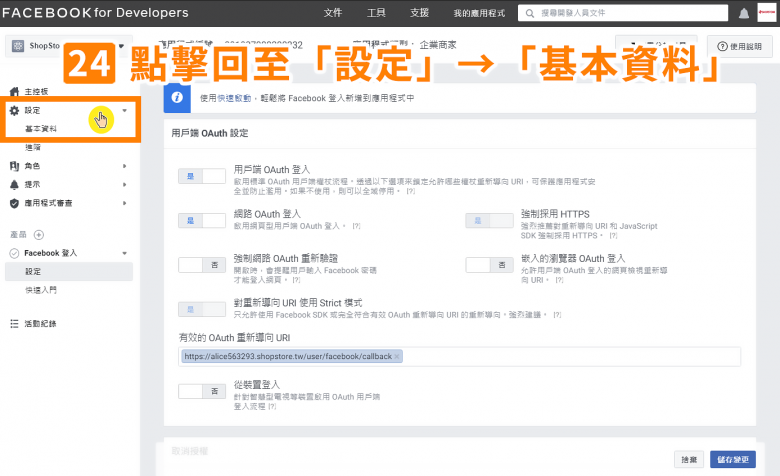The width and height of the screenshot is (780, 476).
Task: Collapse the 設定 sidebar section arrow
Action: click(124, 110)
